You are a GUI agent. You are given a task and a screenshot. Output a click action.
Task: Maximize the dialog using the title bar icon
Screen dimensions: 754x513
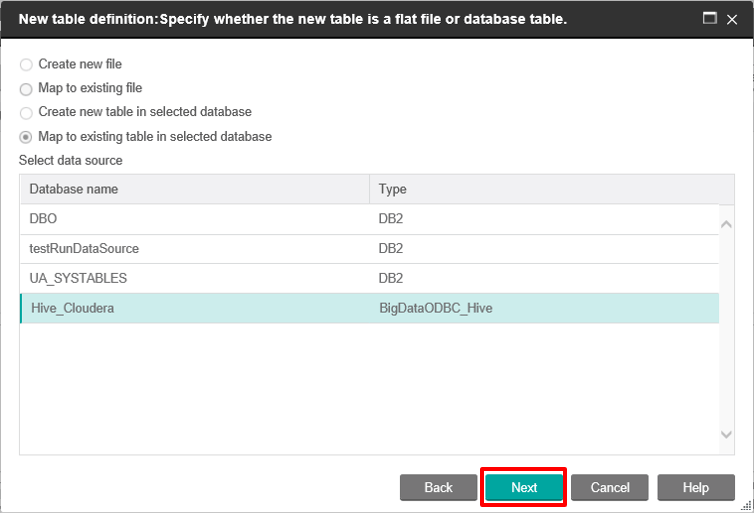pos(710,18)
